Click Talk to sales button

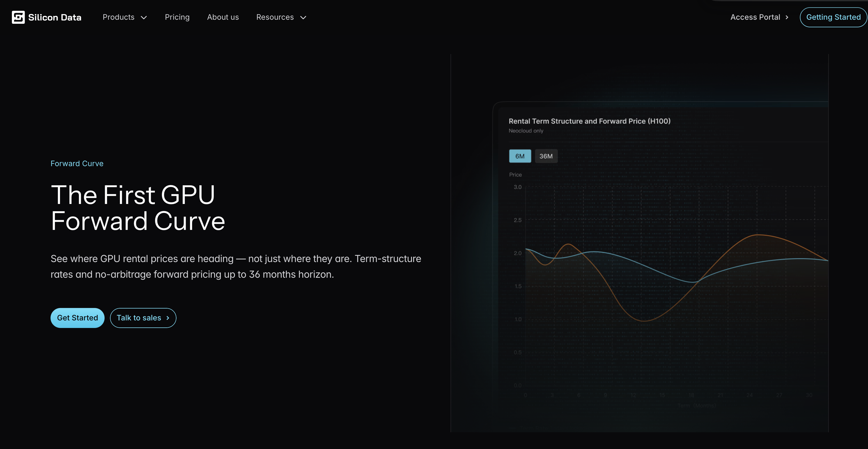click(x=139, y=318)
